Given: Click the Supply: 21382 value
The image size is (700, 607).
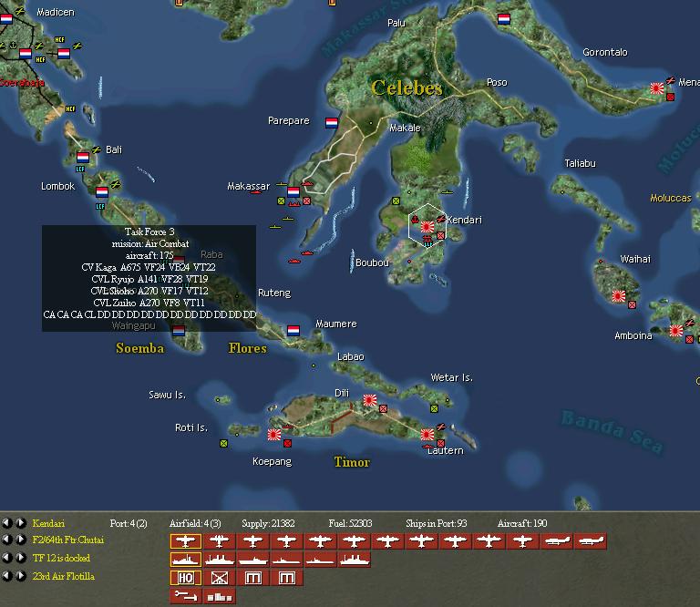Looking at the screenshot, I should [268, 523].
